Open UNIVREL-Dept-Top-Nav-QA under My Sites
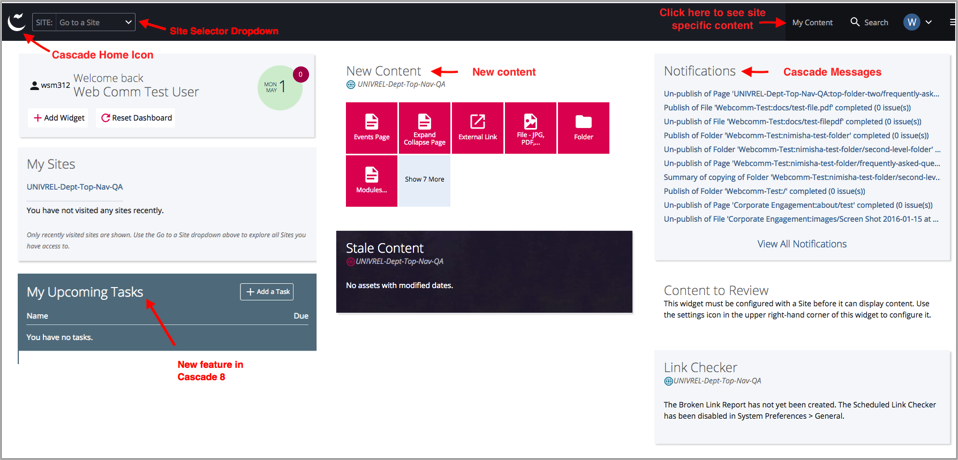 pos(75,187)
